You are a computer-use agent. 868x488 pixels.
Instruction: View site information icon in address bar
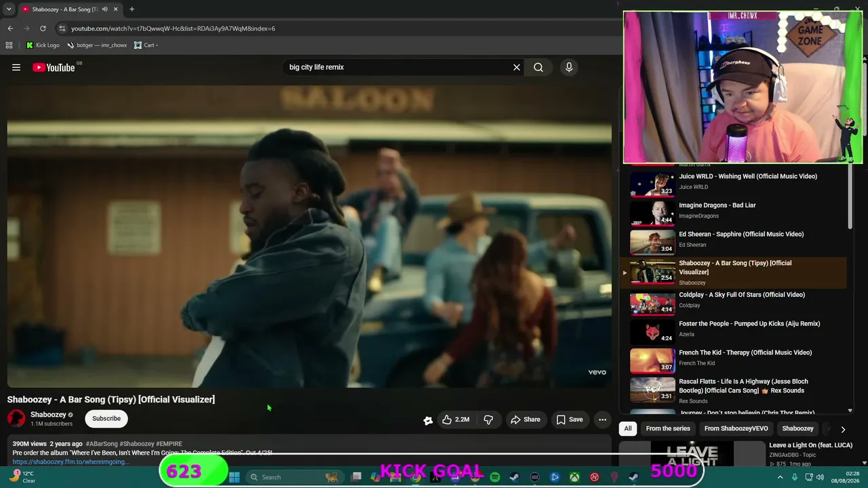click(62, 28)
